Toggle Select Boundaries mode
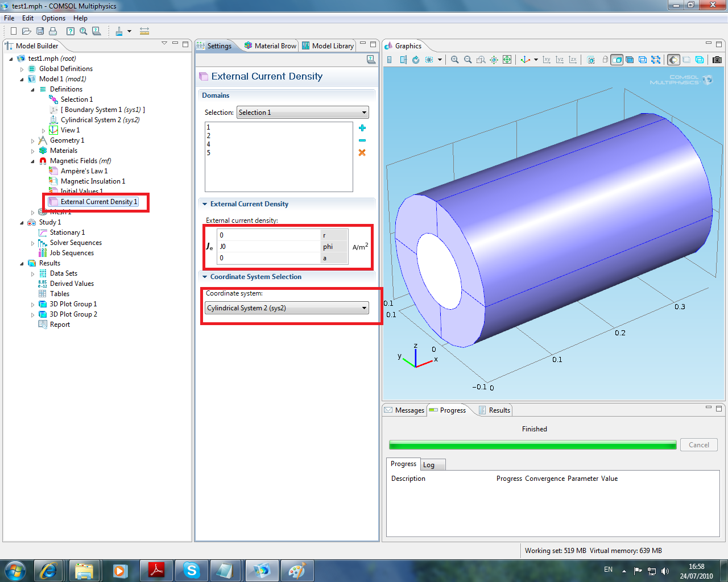Image resolution: width=728 pixels, height=582 pixels. coord(630,60)
